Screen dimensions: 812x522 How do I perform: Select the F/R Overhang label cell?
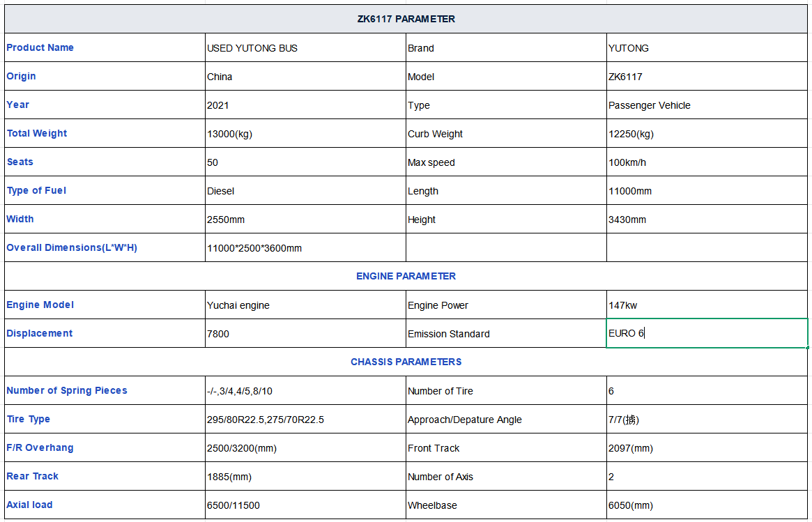coord(105,447)
